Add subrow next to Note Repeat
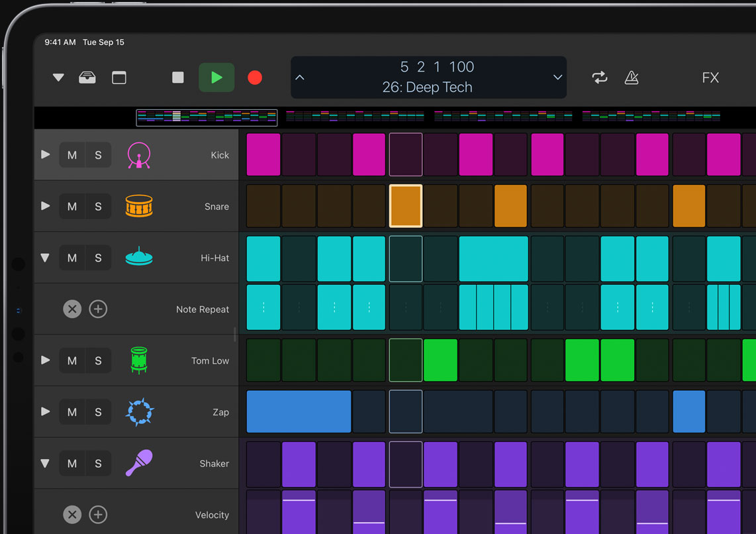 point(98,309)
